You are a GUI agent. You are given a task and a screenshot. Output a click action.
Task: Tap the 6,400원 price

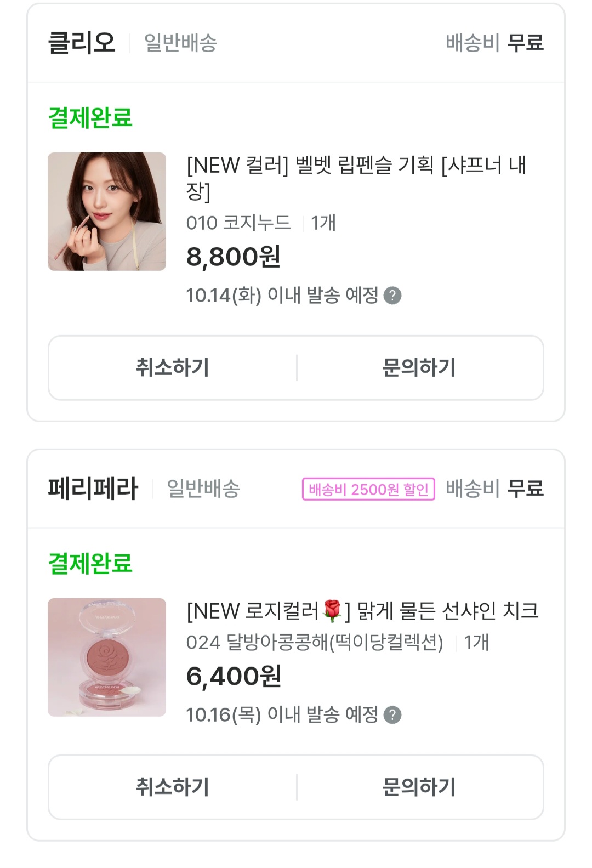tap(234, 676)
